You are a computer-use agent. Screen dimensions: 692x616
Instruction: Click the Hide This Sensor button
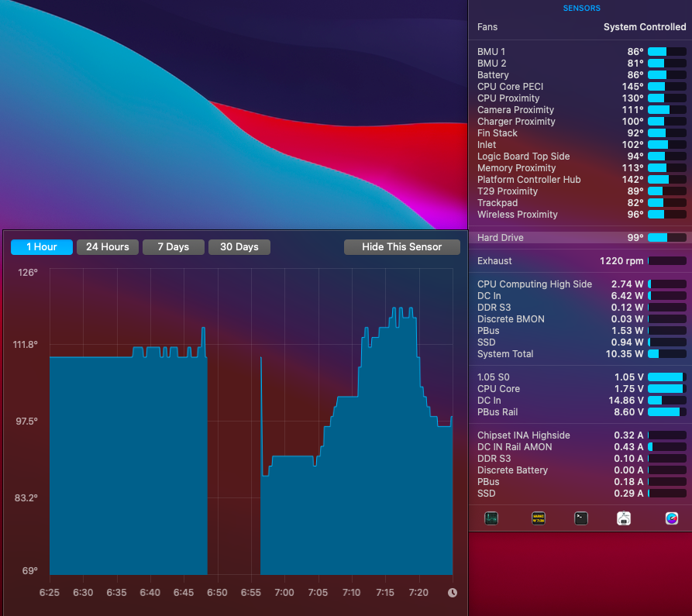coord(401,246)
